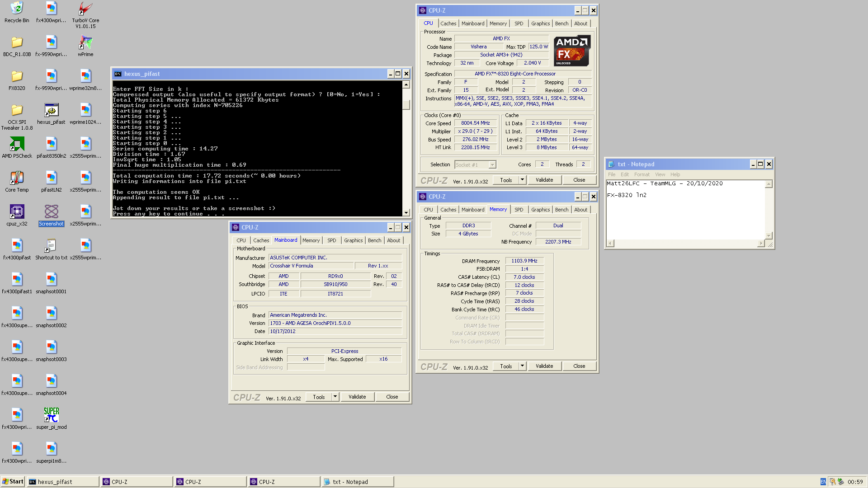
Task: Click Notepad horizontal scrollbar right arrow
Action: point(761,244)
